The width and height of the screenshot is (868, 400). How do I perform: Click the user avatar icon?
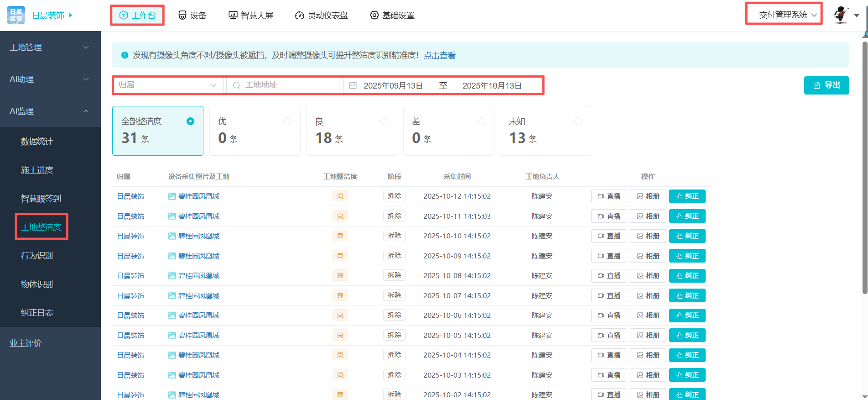coord(841,15)
